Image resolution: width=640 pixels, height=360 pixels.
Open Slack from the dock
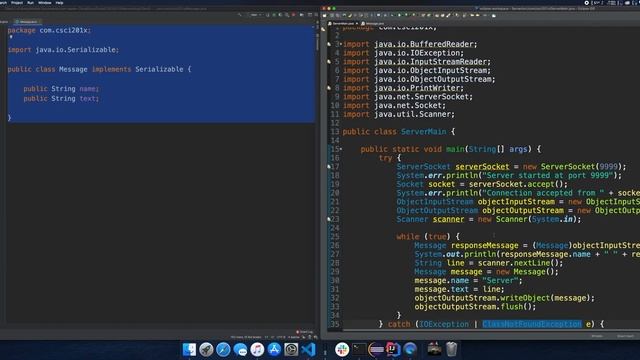coord(342,349)
